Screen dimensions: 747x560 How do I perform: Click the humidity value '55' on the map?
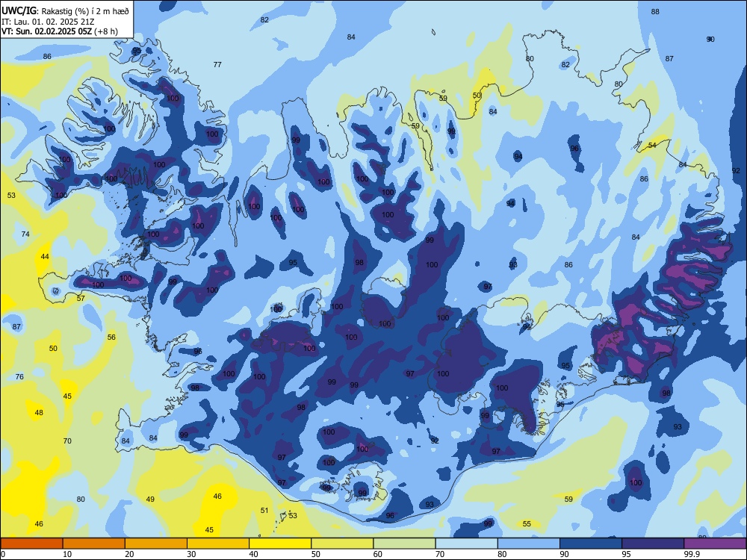tap(527, 524)
